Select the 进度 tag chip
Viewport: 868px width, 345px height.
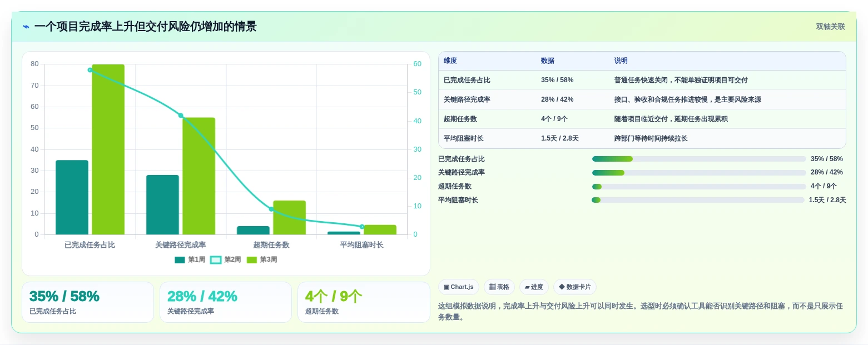(x=534, y=287)
